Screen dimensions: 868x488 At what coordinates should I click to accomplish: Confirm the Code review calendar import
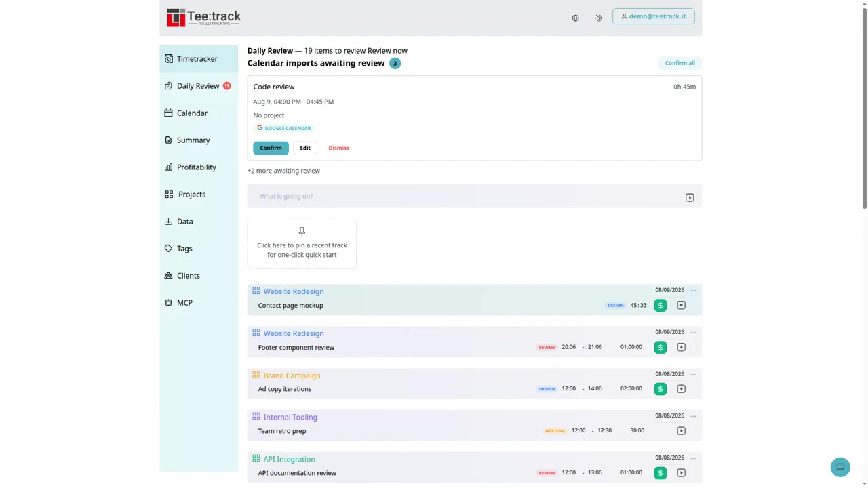coord(271,148)
